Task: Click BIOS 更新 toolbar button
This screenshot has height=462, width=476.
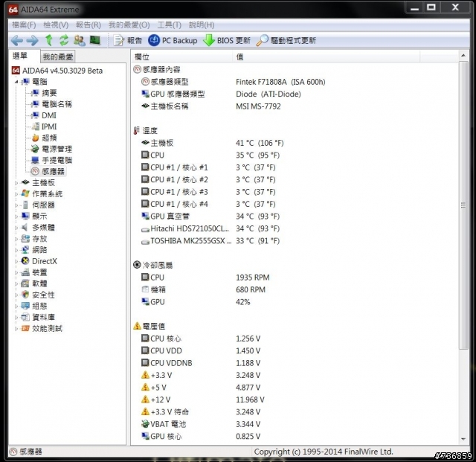Action: (x=227, y=40)
